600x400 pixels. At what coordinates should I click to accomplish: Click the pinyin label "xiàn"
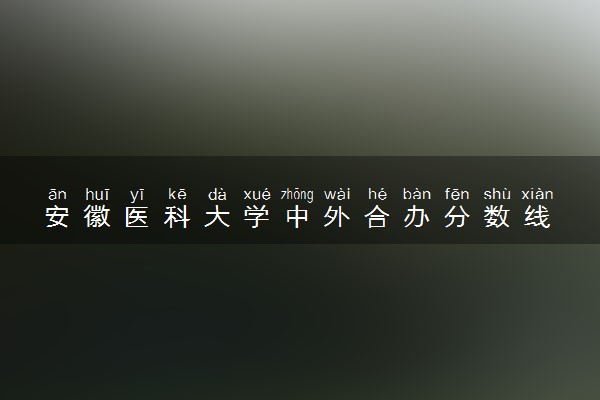[x=537, y=194]
